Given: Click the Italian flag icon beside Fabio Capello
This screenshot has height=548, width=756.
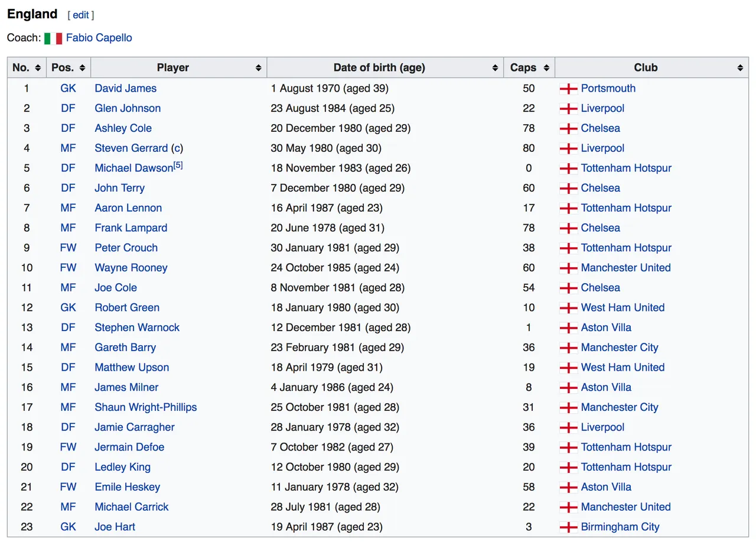Looking at the screenshot, I should [53, 38].
